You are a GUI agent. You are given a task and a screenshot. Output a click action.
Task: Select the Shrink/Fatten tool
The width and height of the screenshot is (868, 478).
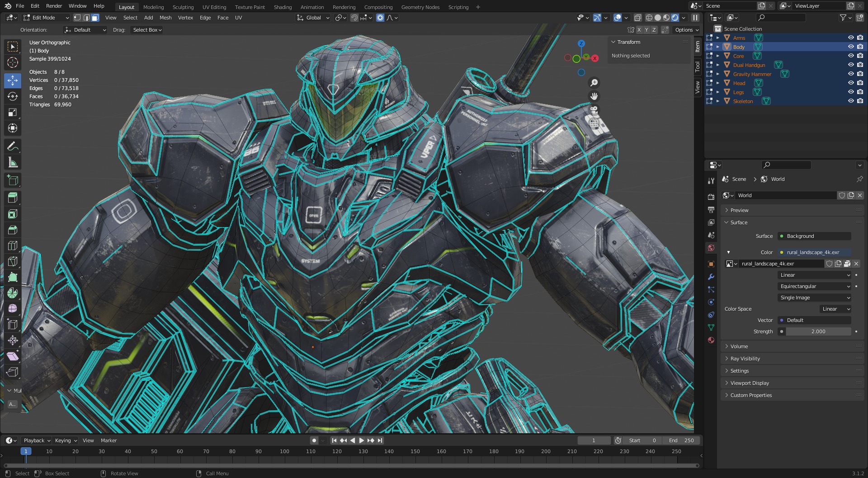pyautogui.click(x=13, y=340)
